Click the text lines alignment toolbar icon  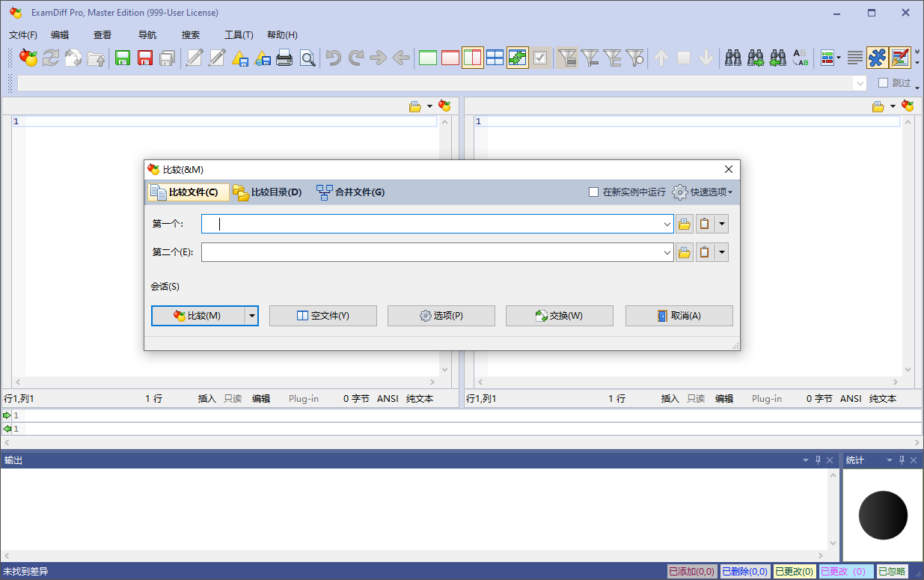855,58
